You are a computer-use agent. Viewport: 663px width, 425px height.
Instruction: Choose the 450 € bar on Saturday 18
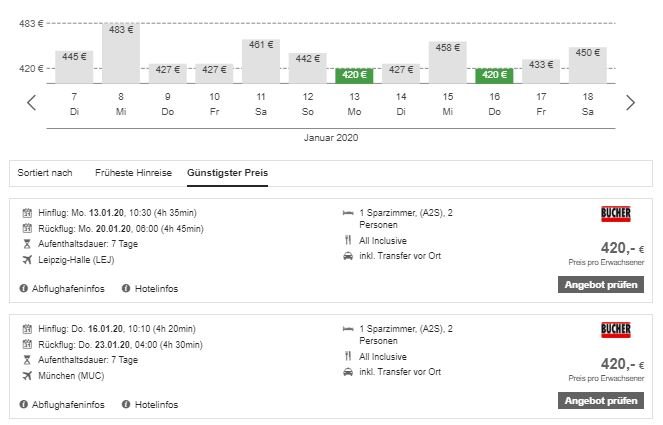click(587, 65)
